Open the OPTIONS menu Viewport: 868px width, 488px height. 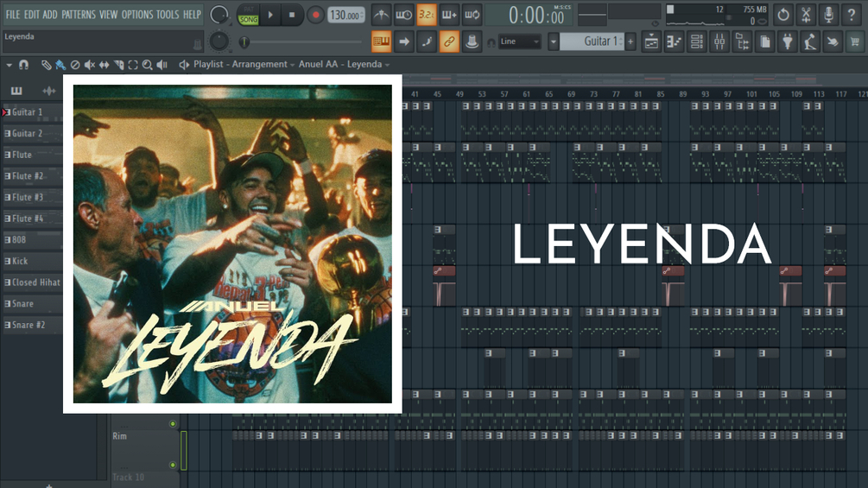point(136,15)
